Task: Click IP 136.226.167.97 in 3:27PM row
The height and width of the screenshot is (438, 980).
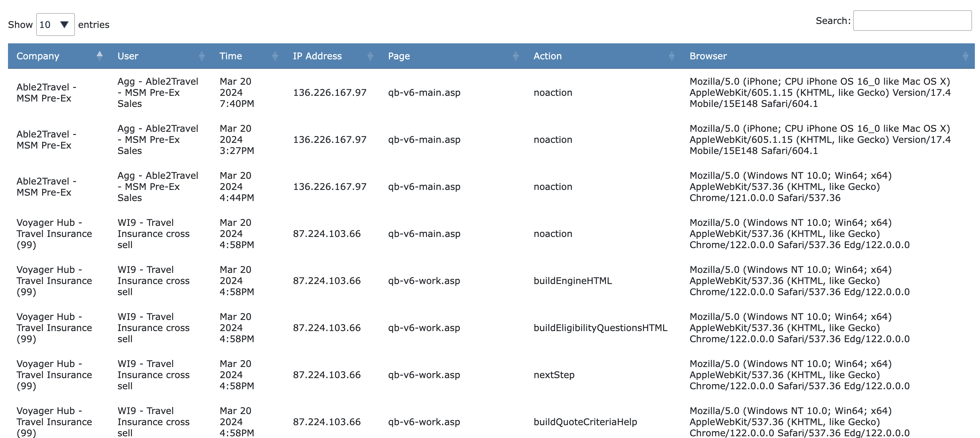Action: (329, 140)
